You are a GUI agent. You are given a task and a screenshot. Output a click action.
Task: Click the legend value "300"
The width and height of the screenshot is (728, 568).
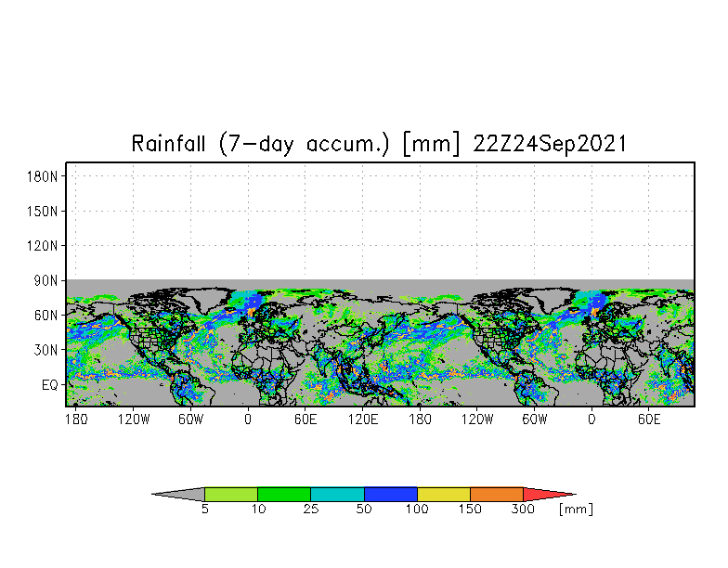(523, 509)
